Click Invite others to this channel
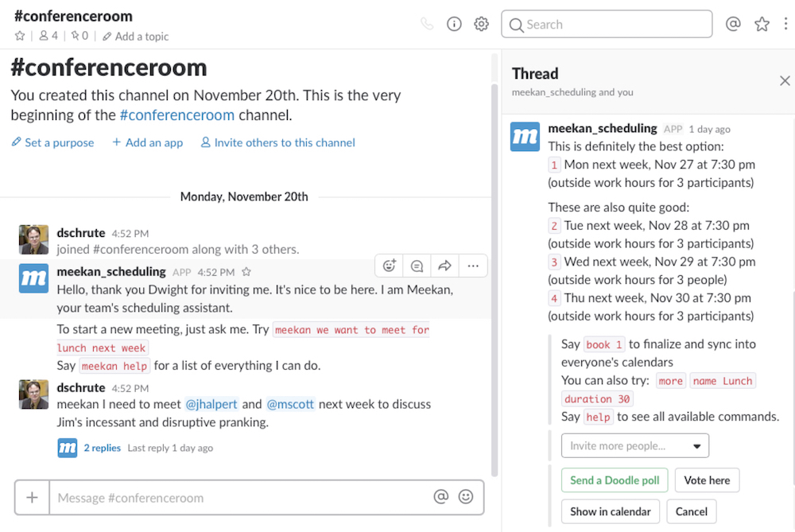 [277, 142]
